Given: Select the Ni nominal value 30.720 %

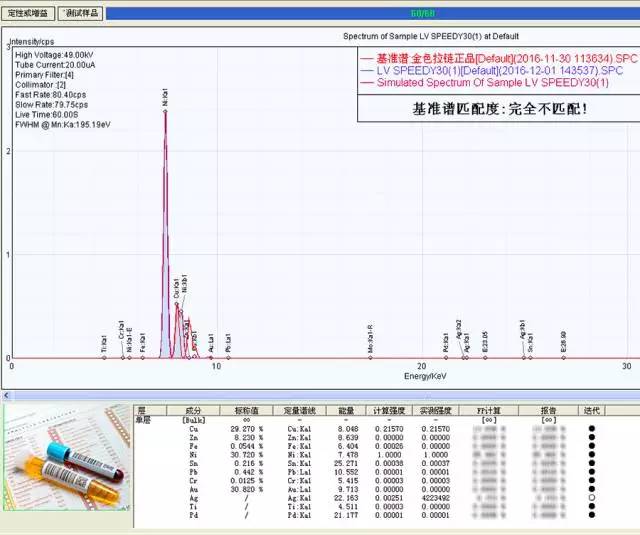Looking at the screenshot, I should tap(247, 455).
